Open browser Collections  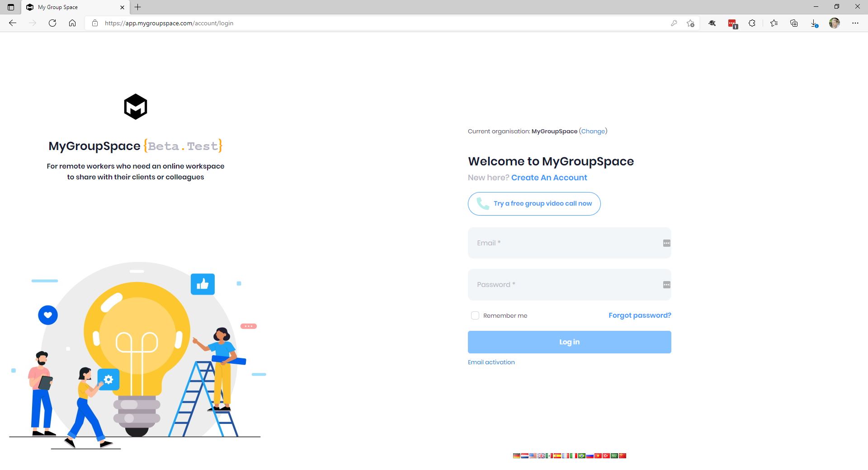point(794,23)
